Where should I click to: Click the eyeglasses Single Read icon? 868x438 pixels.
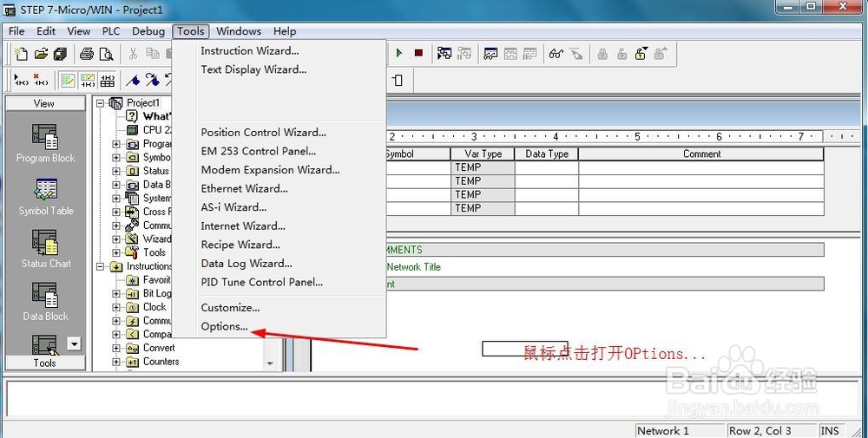pos(556,54)
